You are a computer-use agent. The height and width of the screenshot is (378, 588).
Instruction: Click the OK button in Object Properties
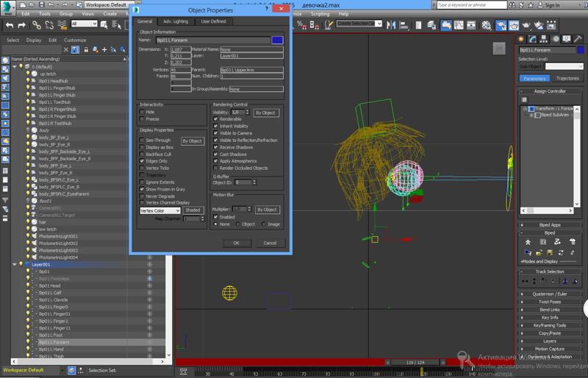coord(236,243)
